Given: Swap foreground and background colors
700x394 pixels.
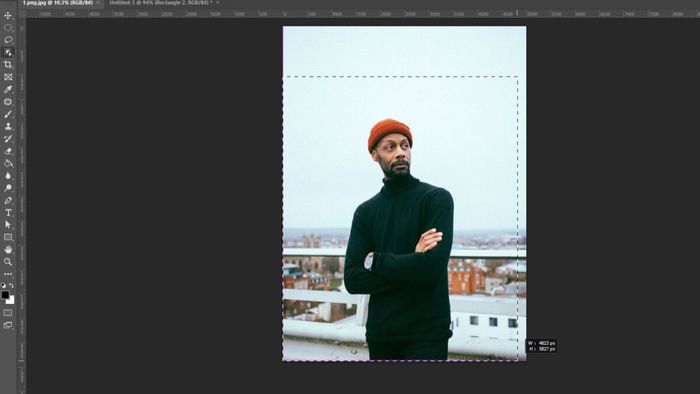Looking at the screenshot, I should tap(12, 286).
